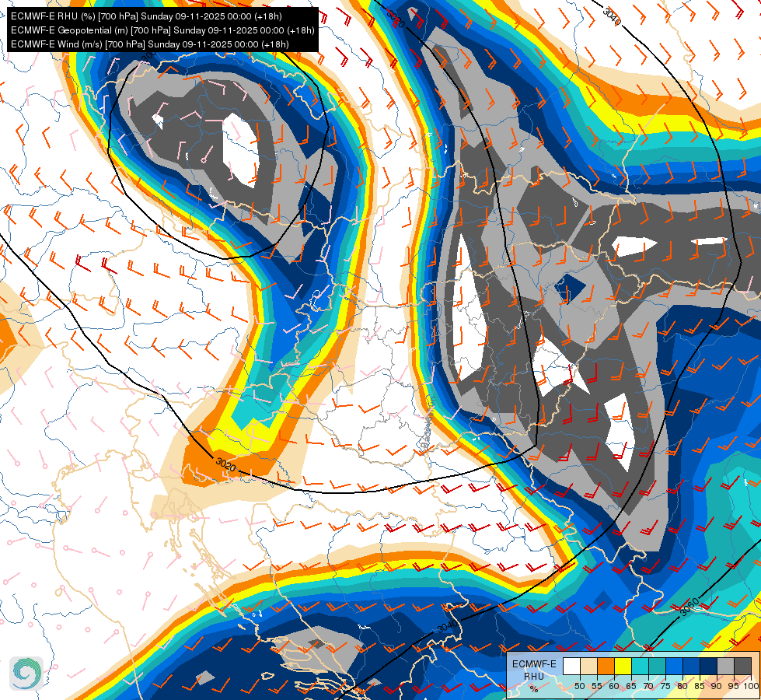Click the legend value 50

click(x=579, y=686)
